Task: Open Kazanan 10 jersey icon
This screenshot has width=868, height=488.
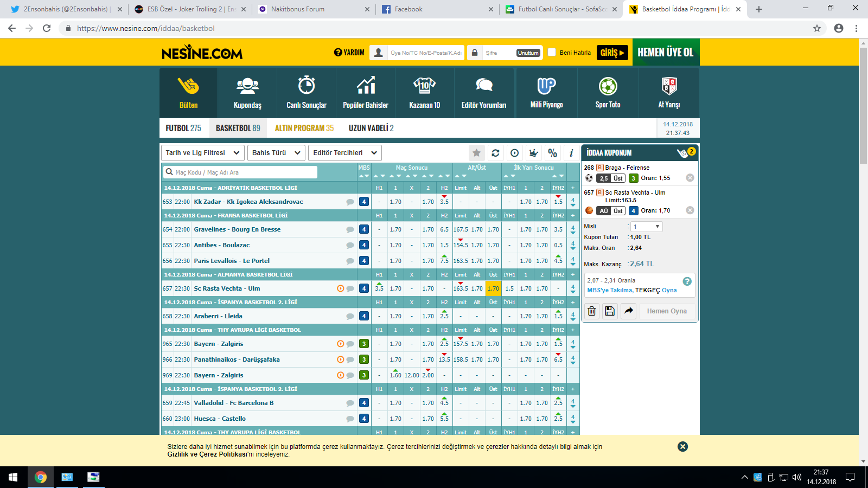Action: click(x=425, y=85)
